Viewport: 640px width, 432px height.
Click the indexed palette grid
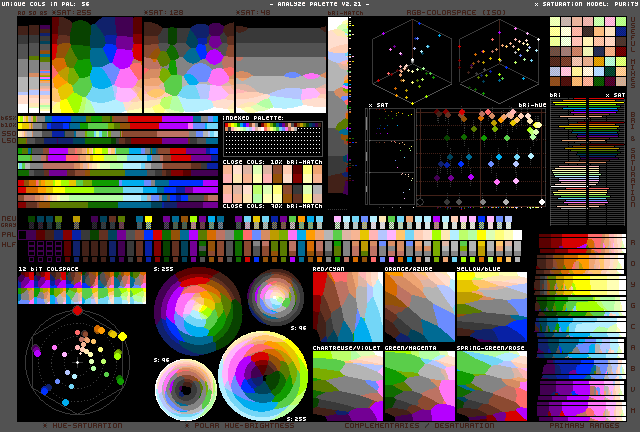point(273,139)
